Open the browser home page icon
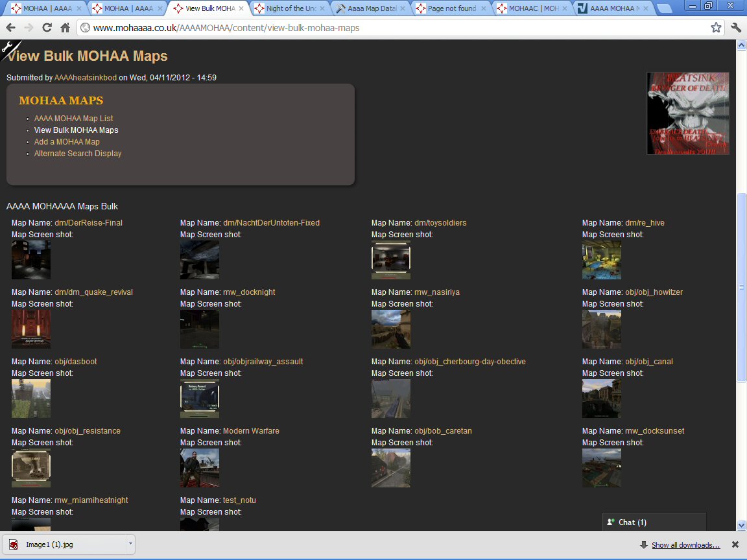This screenshot has width=747, height=560. click(65, 28)
